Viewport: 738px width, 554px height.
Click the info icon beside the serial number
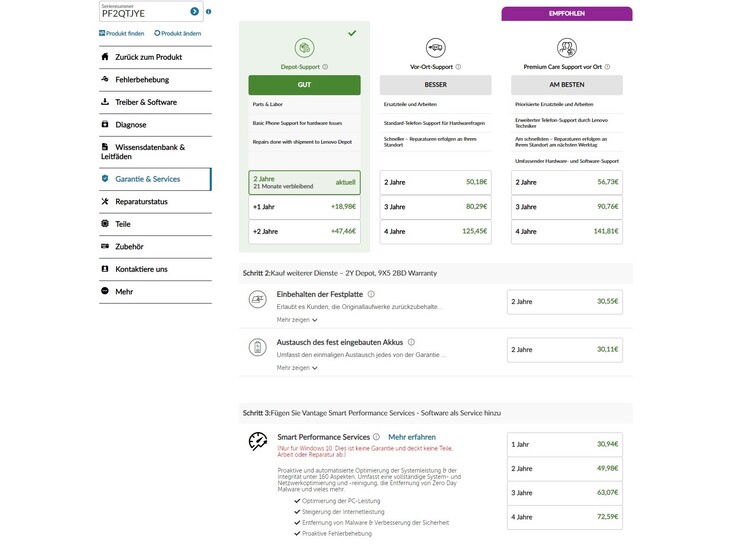pyautogui.click(x=208, y=12)
